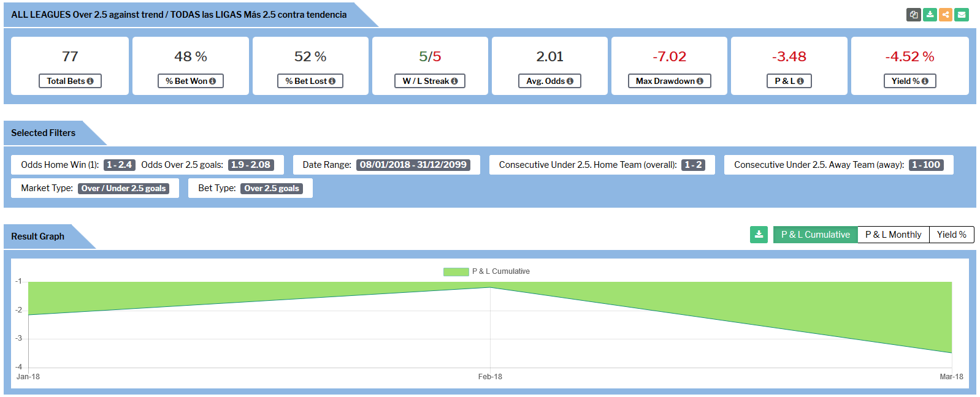Viewport: 980px width, 397px height.
Task: Switch to the Yield % graph tab
Action: [951, 235]
